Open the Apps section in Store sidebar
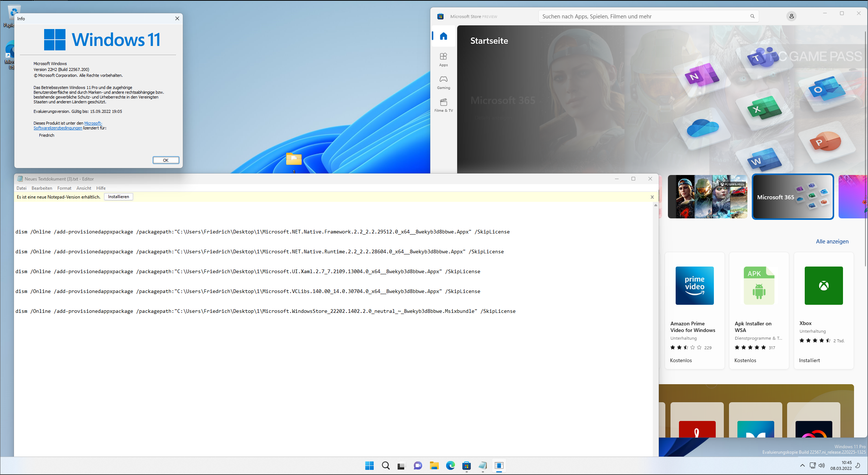The image size is (868, 475). point(443,59)
